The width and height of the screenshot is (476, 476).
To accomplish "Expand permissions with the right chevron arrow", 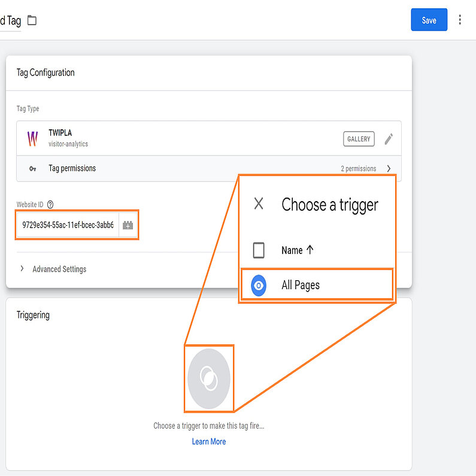I will tap(389, 169).
